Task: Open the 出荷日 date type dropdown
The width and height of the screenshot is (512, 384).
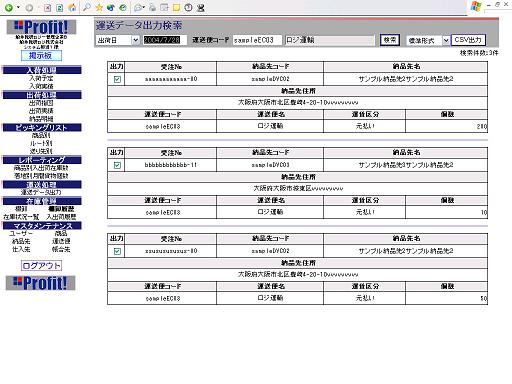Action: pos(117,40)
